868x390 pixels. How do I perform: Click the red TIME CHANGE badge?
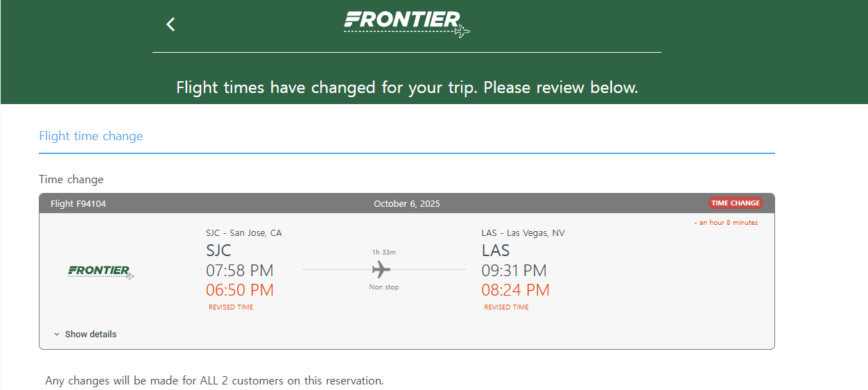(x=735, y=203)
